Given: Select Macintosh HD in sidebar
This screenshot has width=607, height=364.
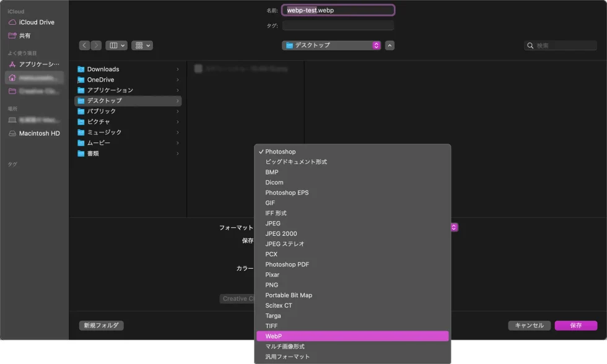Looking at the screenshot, I should point(39,134).
